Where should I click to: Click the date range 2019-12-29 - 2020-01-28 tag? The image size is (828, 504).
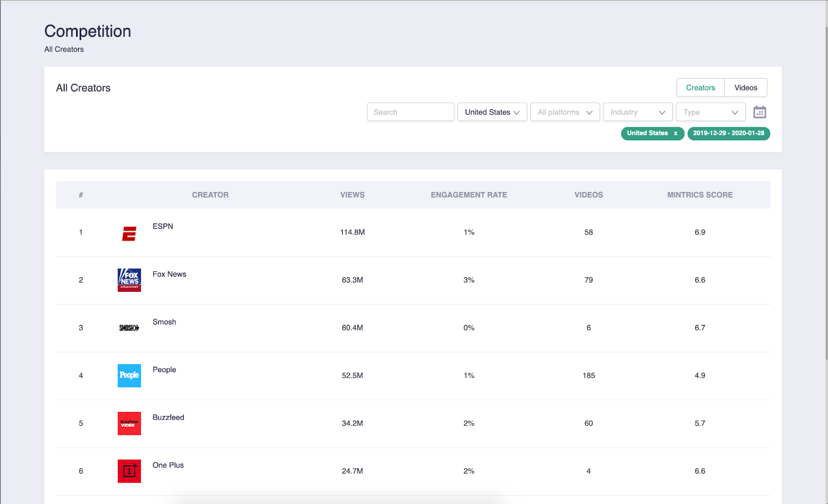click(x=729, y=134)
